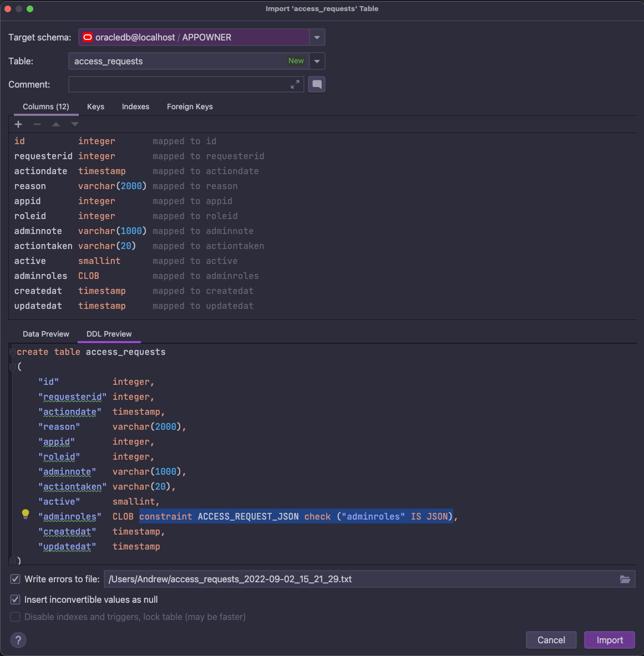Select the active column row
The image size is (644, 656).
click(x=322, y=261)
